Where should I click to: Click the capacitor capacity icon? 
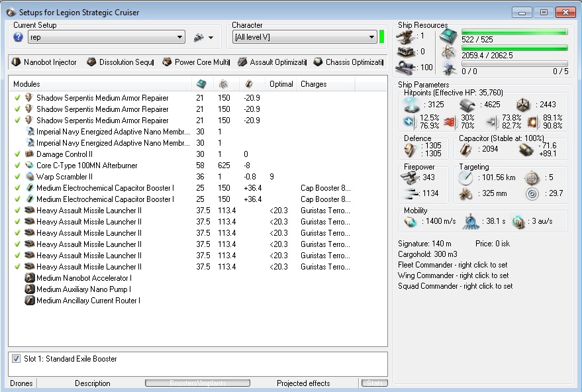click(464, 150)
